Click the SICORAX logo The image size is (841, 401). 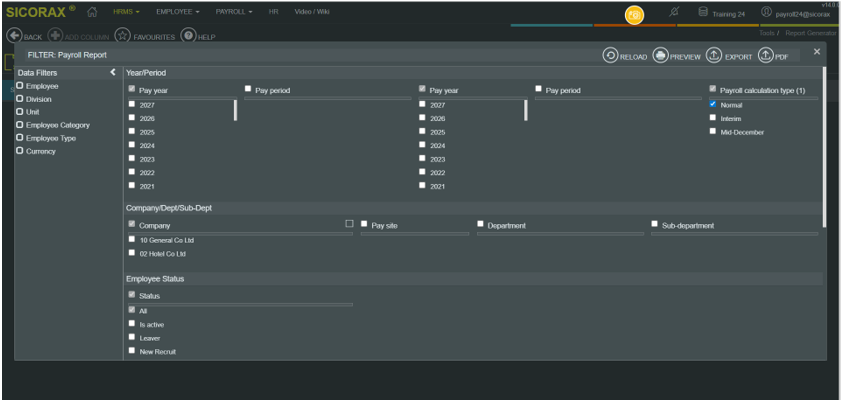pyautogui.click(x=41, y=12)
